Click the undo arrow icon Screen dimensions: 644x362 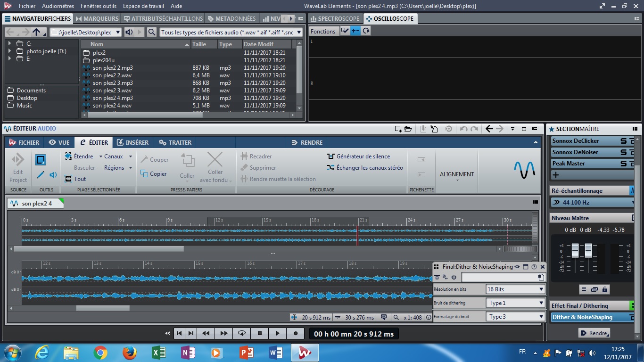pyautogui.click(x=464, y=129)
